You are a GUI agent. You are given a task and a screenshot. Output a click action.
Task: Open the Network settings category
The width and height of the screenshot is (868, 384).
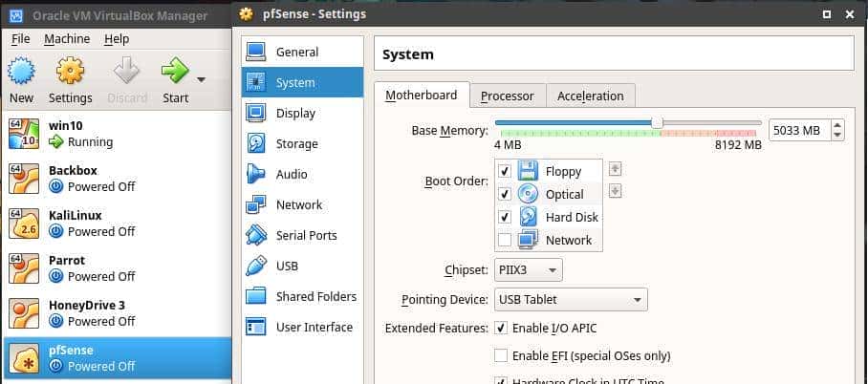click(298, 205)
